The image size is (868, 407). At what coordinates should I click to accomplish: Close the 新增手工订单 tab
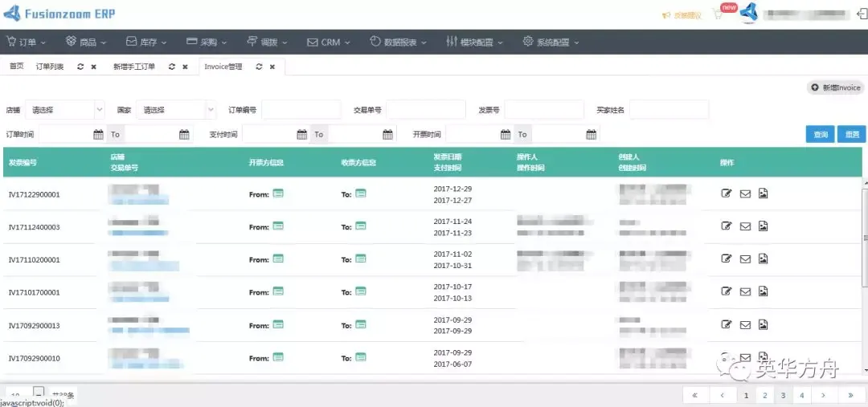click(x=185, y=67)
